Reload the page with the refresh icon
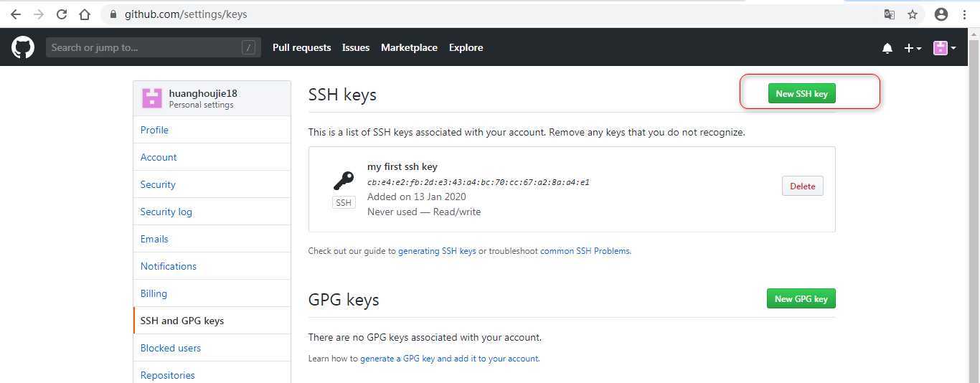980x383 pixels. point(62,14)
